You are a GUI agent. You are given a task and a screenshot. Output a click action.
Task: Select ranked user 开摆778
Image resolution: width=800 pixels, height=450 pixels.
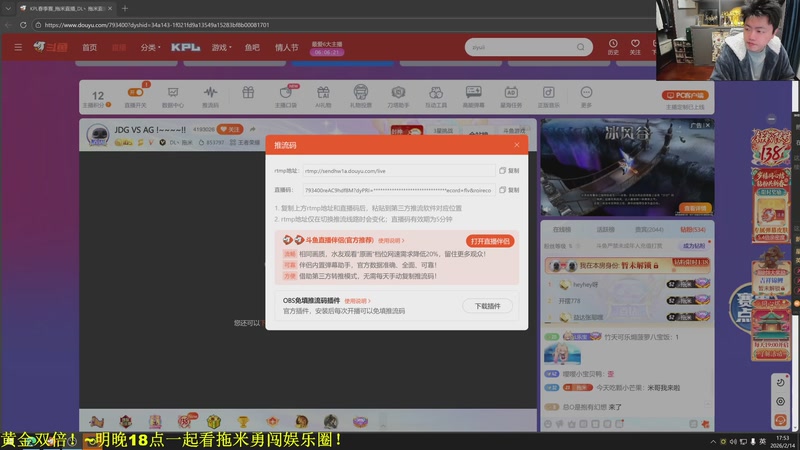pyautogui.click(x=569, y=301)
